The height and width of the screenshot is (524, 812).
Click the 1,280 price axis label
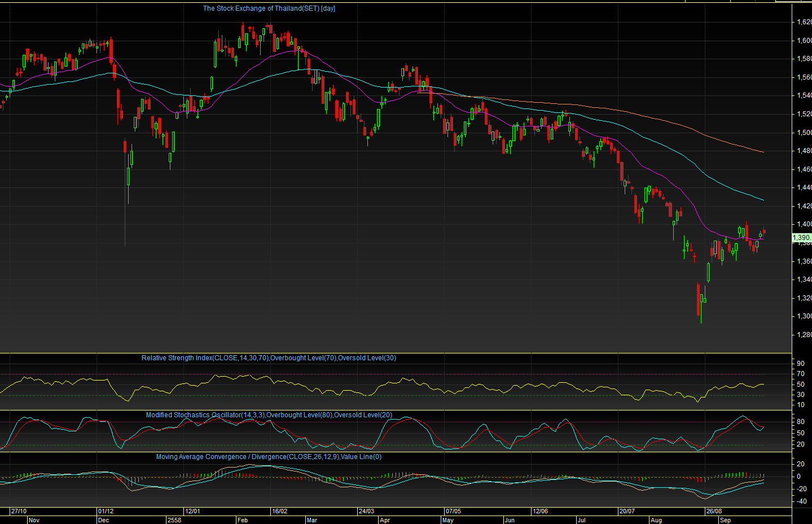tap(804, 335)
